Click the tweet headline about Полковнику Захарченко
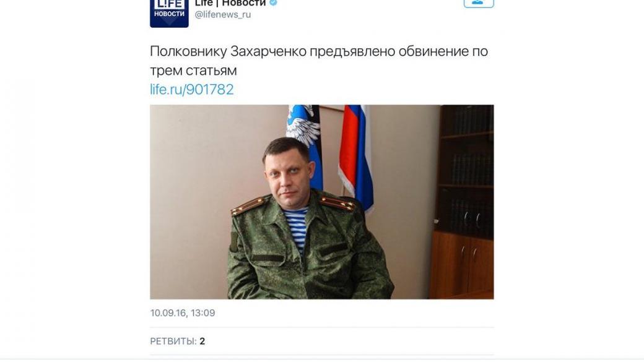The image size is (644, 362). 319,61
